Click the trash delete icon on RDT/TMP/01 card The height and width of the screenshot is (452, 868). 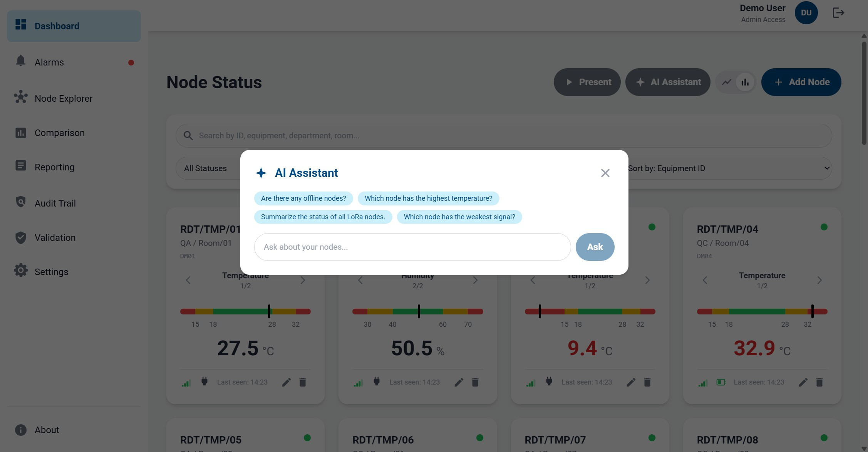(x=303, y=382)
